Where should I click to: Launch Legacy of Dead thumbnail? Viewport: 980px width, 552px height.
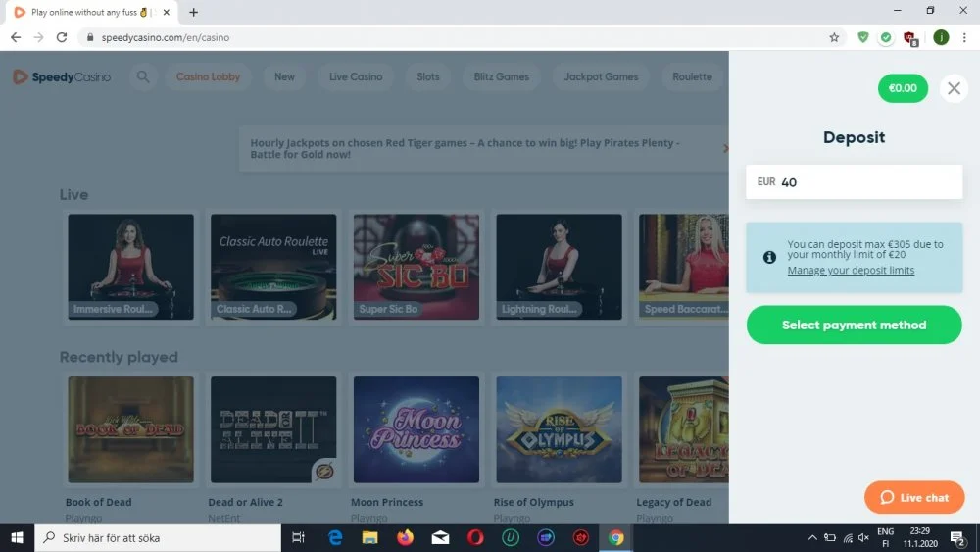(684, 429)
